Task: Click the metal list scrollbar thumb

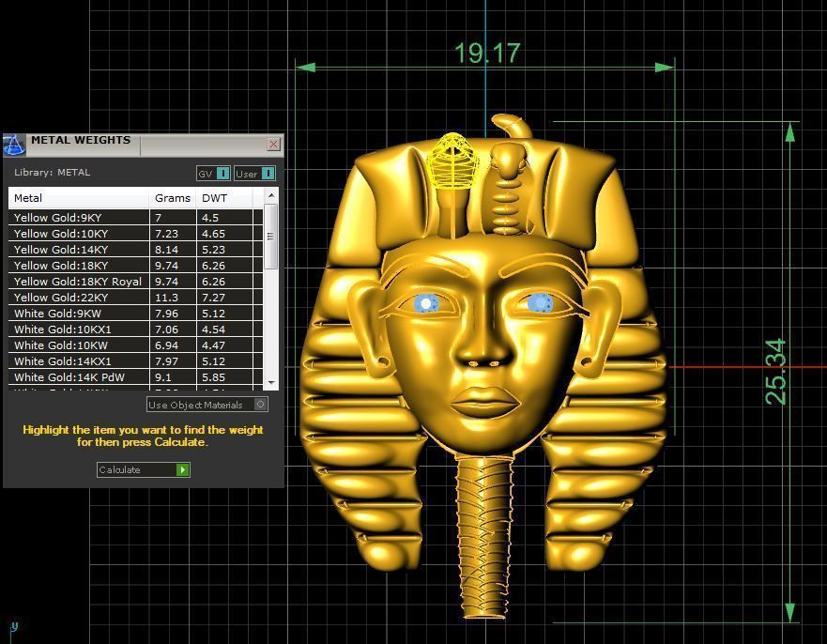Action: (x=270, y=237)
